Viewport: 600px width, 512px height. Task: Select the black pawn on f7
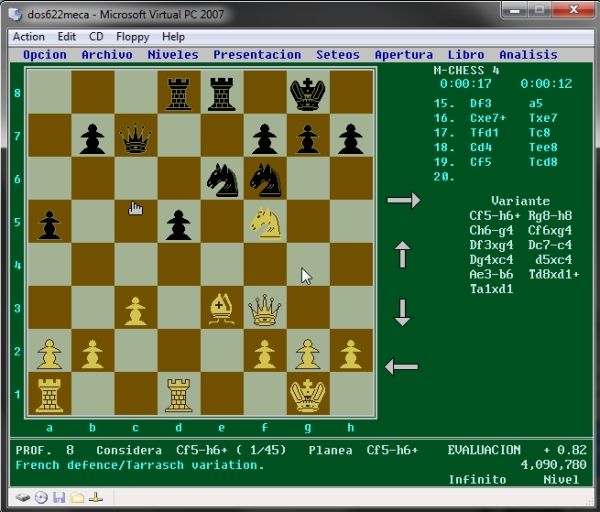pos(264,139)
